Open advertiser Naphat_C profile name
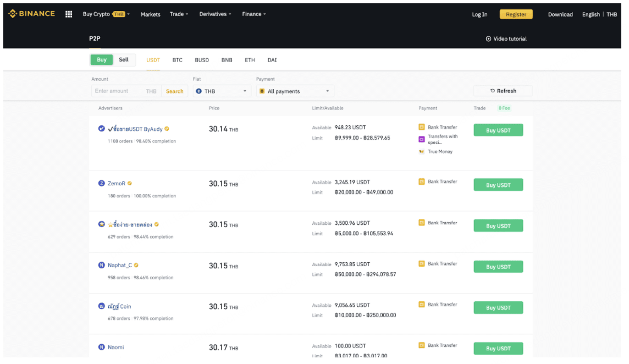Screen dimensions: 629x364 (x=119, y=265)
